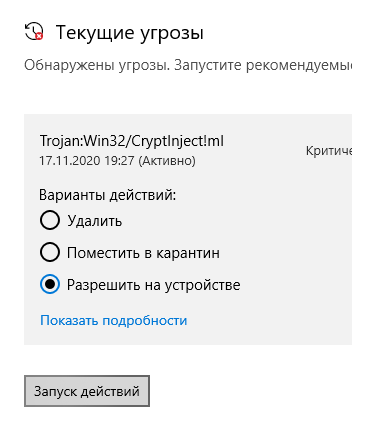Open the Показать подробности link
Viewport: 388px width, 423px height.
point(114,321)
